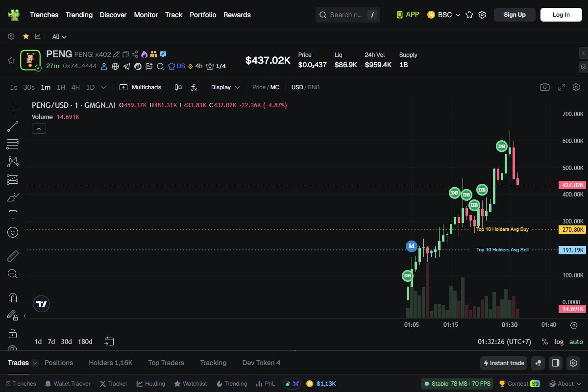Open the Display dropdown
588x392 pixels.
point(225,87)
